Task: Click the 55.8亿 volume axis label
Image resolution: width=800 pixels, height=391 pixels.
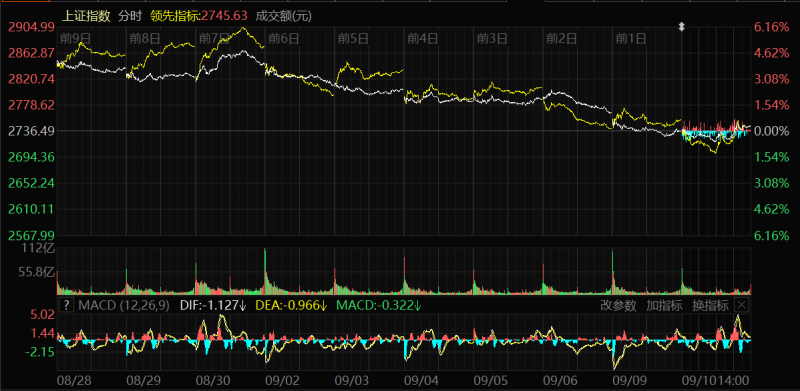Action: point(36,273)
